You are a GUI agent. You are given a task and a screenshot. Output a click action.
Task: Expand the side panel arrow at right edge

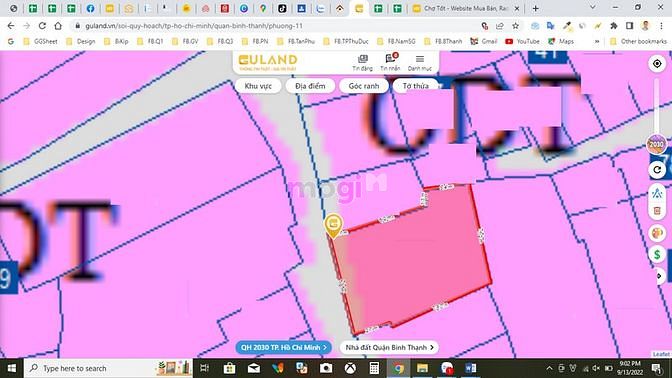pyautogui.click(x=660, y=276)
